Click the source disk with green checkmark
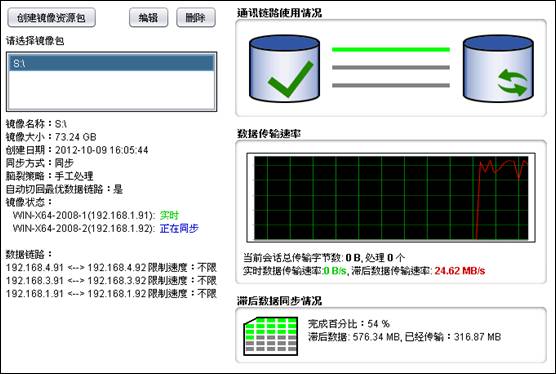This screenshot has width=556, height=374. 284,68
